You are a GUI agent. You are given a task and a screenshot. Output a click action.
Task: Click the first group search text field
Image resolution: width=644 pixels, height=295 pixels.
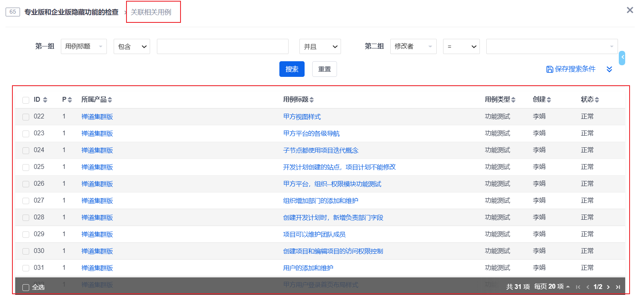(223, 46)
